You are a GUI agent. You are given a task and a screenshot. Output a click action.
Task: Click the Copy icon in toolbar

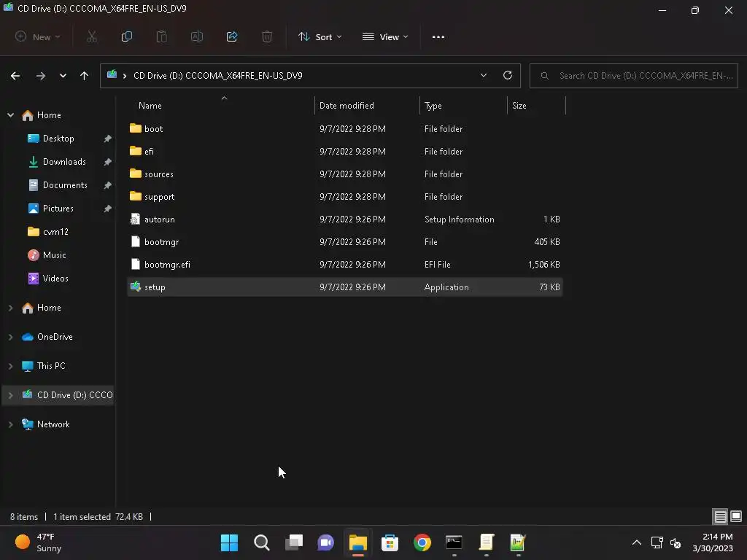(127, 36)
